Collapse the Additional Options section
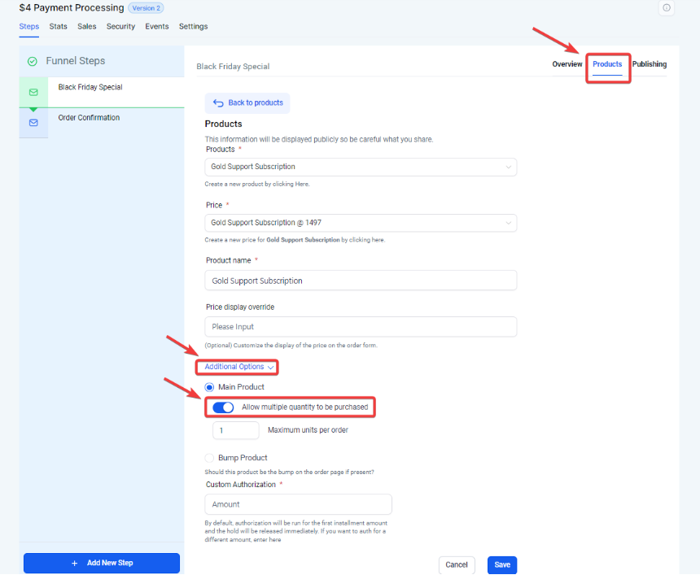This screenshot has width=700, height=588. pyautogui.click(x=238, y=367)
